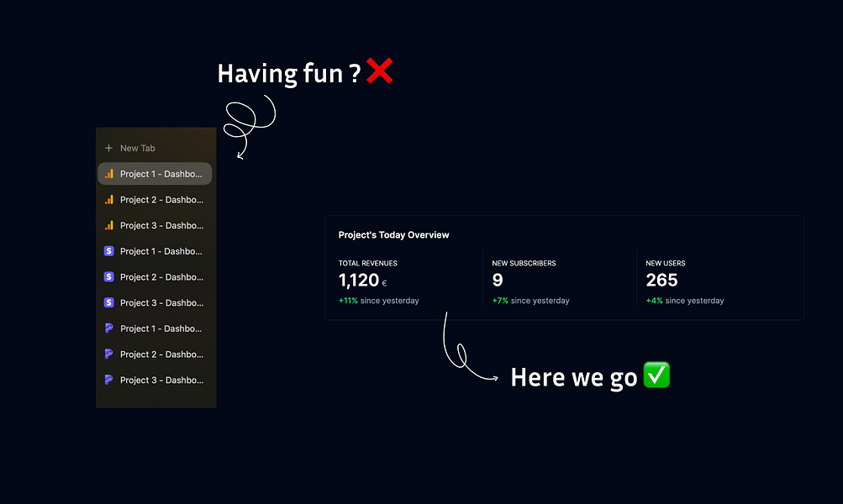This screenshot has width=843, height=504.
Task: Click the red cross beside Having fun
Action: [379, 71]
